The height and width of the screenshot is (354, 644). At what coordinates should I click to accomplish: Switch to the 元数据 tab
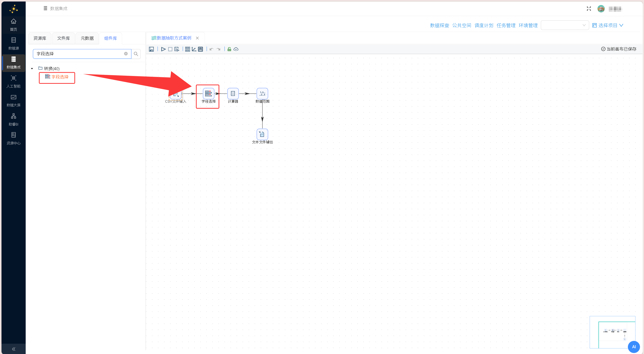pos(87,38)
